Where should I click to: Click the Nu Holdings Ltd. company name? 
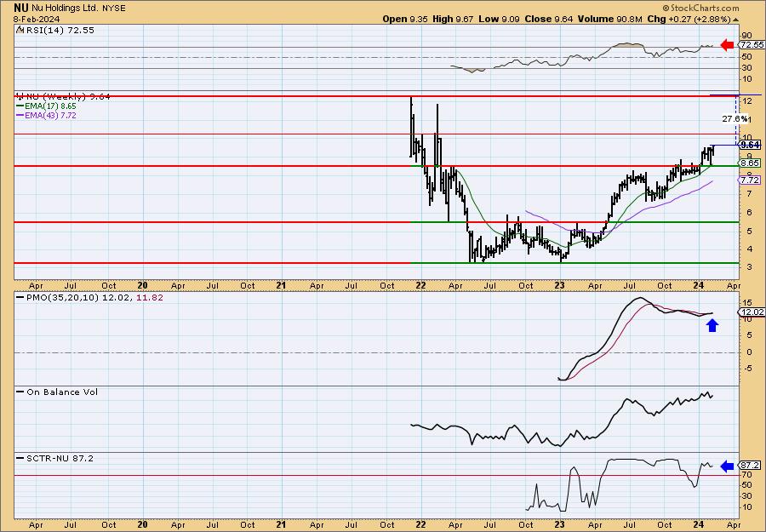tap(65, 9)
